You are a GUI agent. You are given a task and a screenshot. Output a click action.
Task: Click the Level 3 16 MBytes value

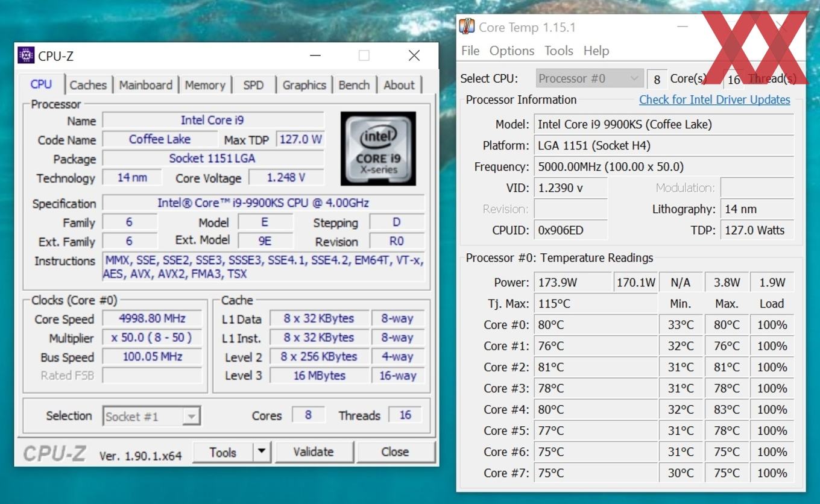pyautogui.click(x=319, y=375)
